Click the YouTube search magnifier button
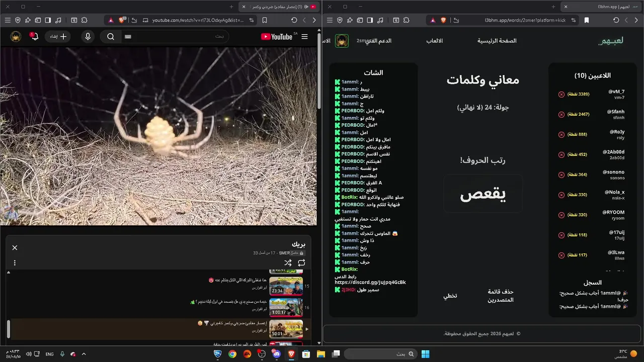 (x=111, y=37)
